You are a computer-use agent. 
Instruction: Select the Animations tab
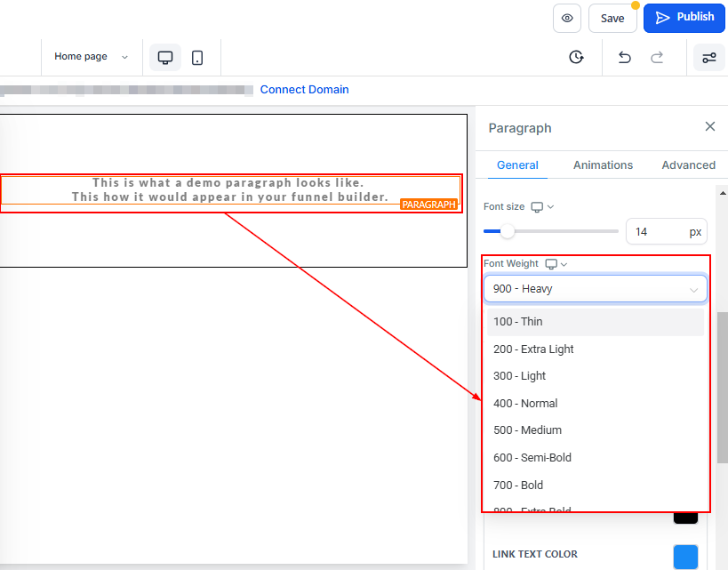[x=603, y=165]
